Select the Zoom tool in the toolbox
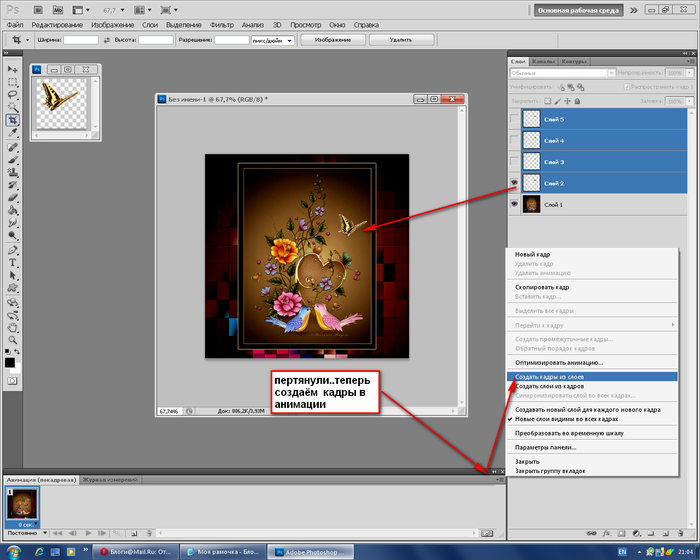The height and width of the screenshot is (560, 700). pyautogui.click(x=12, y=340)
